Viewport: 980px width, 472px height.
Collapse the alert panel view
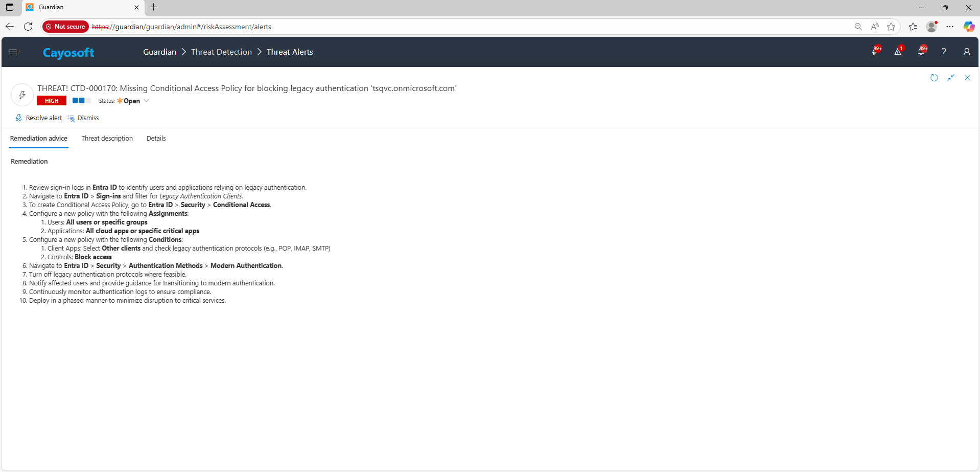[951, 78]
